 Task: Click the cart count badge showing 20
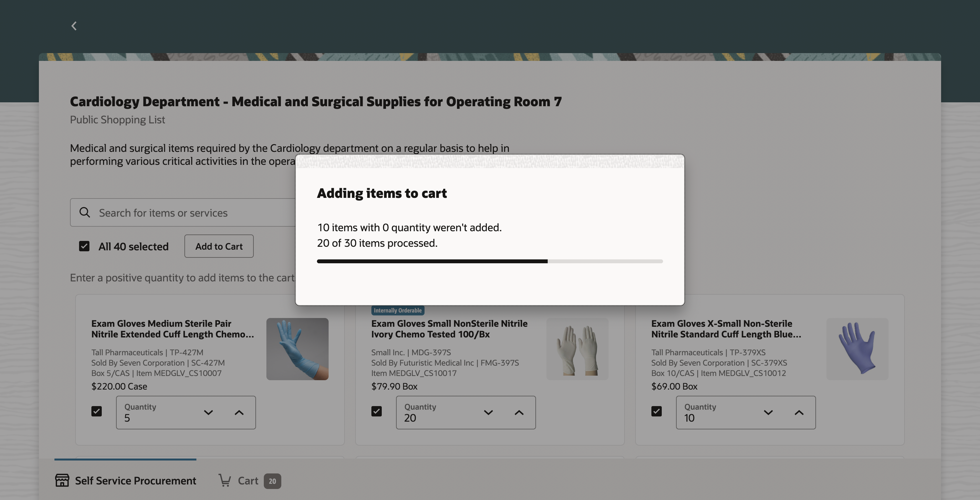tap(272, 481)
